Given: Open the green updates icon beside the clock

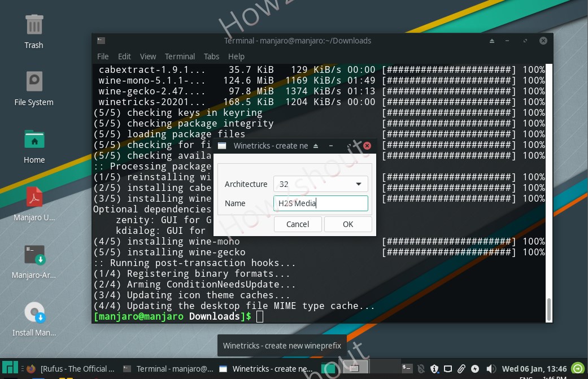Looking at the screenshot, I should 577,368.
